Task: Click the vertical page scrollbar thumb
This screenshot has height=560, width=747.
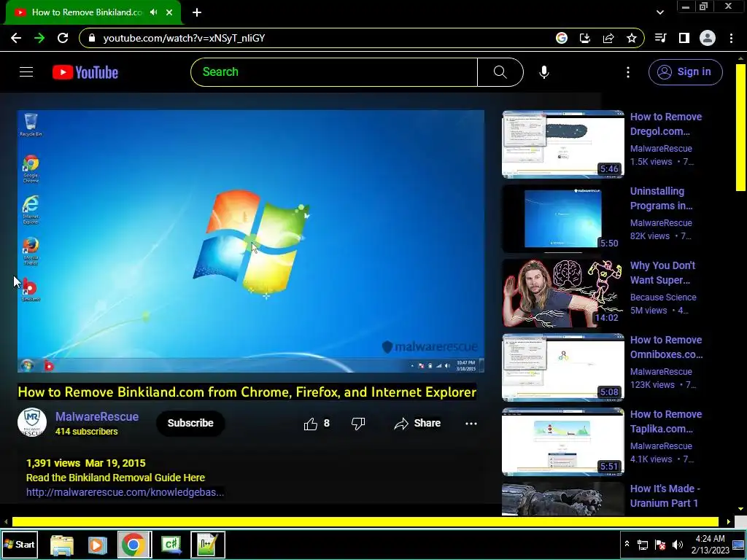Action: pos(740,128)
